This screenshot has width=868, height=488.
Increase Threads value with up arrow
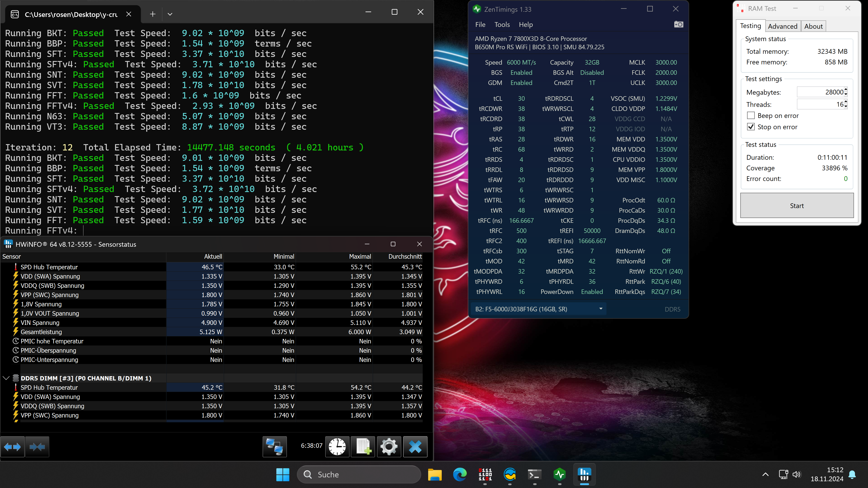pos(846,102)
